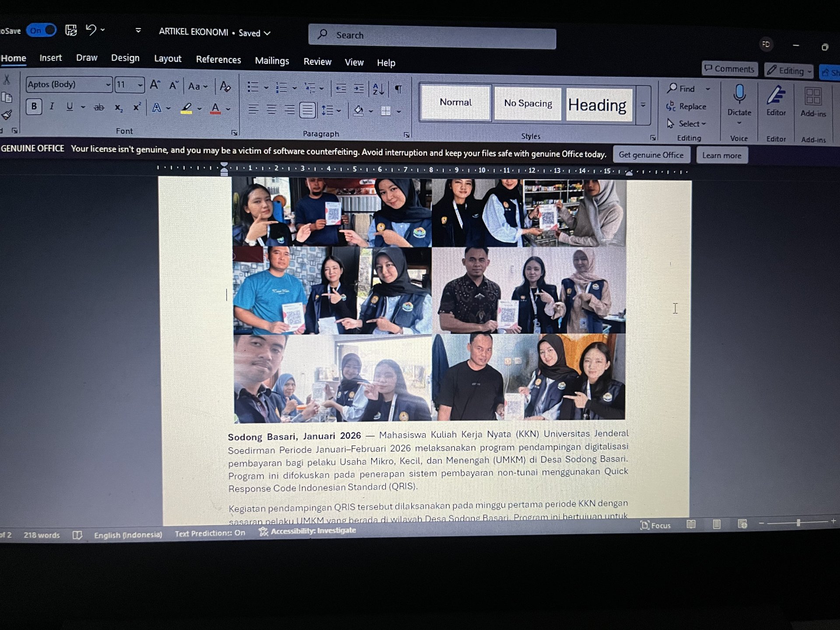
Task: Toggle italic formatting
Action: point(52,107)
